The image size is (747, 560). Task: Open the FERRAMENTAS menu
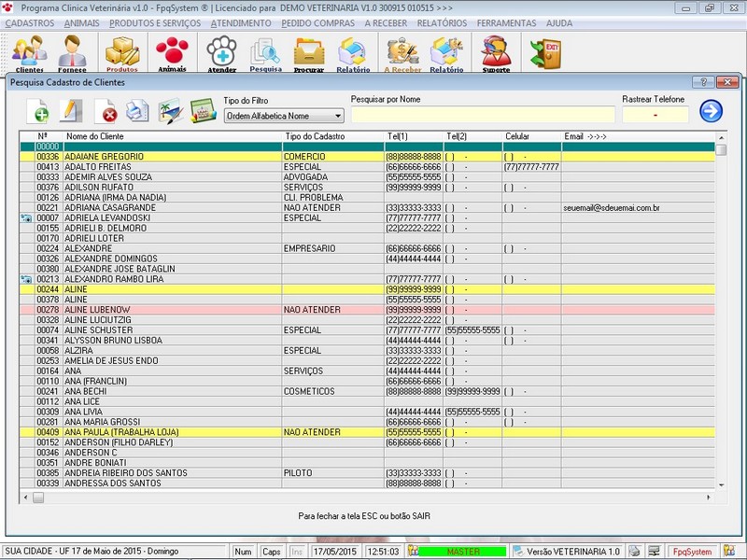coord(506,23)
